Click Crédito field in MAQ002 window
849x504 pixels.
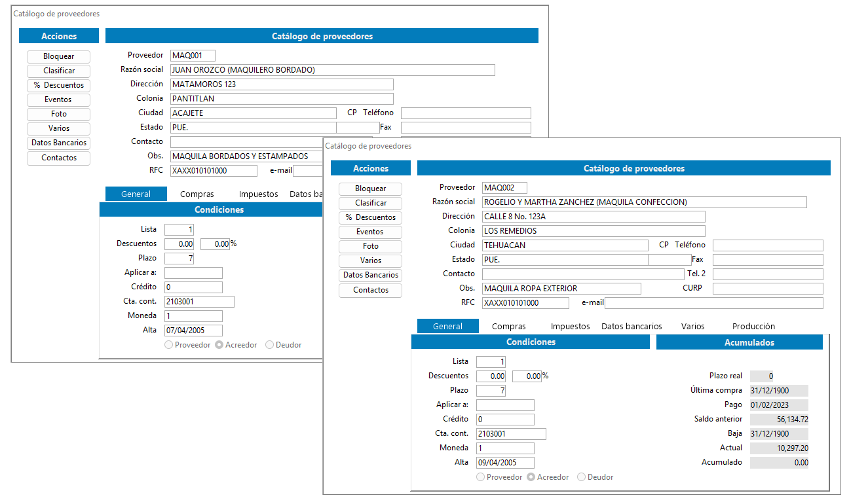[x=505, y=420]
